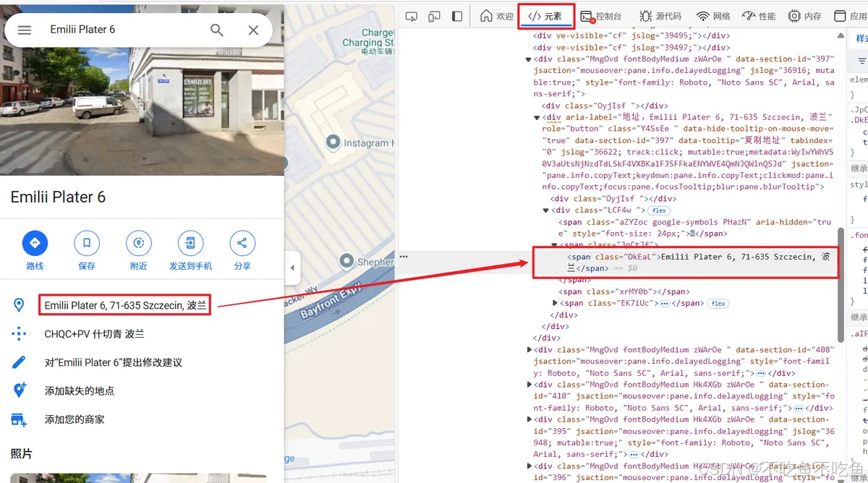868x483 pixels.
Task: Click the location pin icon beside the address
Action: (20, 305)
